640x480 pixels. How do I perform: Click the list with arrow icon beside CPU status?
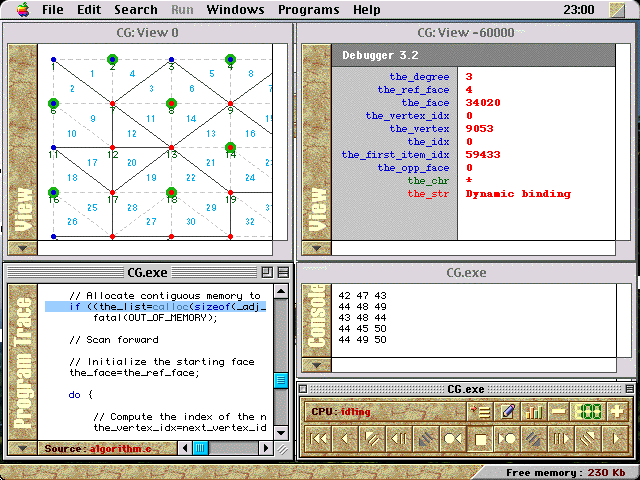pos(480,411)
